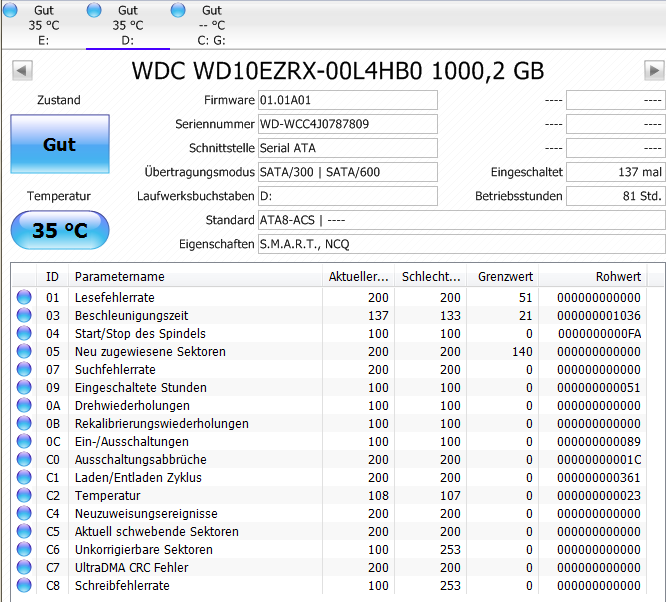Select disk E: tab at top
The image size is (666, 602).
pyautogui.click(x=43, y=25)
